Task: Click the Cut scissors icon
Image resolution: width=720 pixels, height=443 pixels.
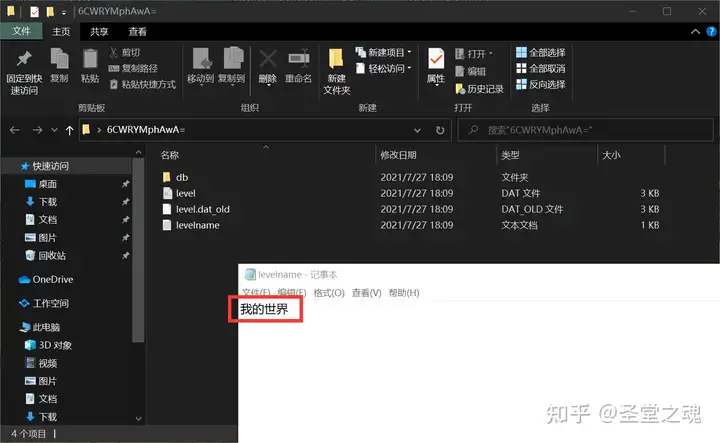Action: click(x=113, y=52)
